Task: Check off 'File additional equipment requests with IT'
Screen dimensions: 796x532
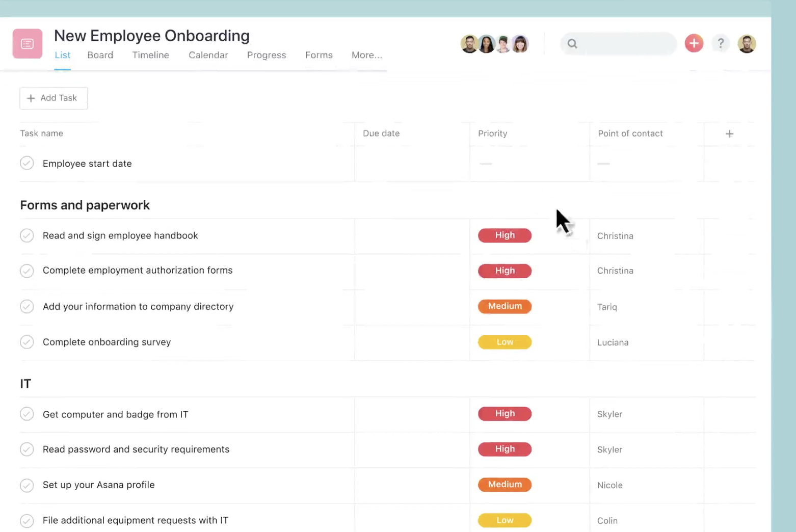Action: click(27, 521)
